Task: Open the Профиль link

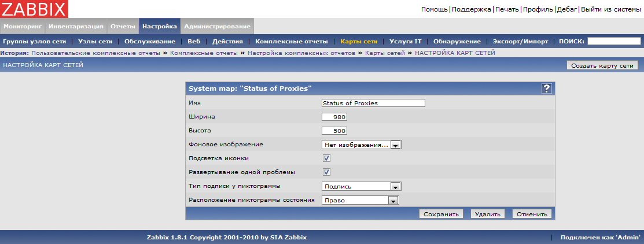Action: (x=539, y=9)
